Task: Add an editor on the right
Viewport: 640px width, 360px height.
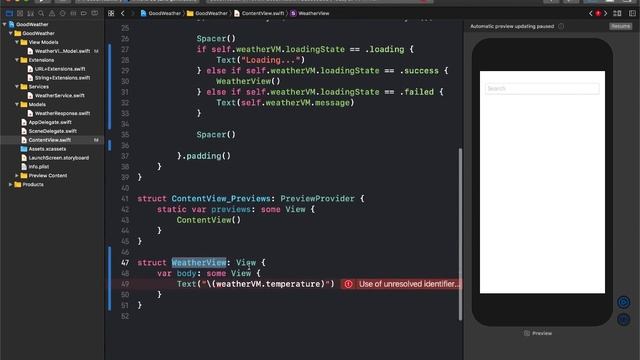Action: (632, 13)
